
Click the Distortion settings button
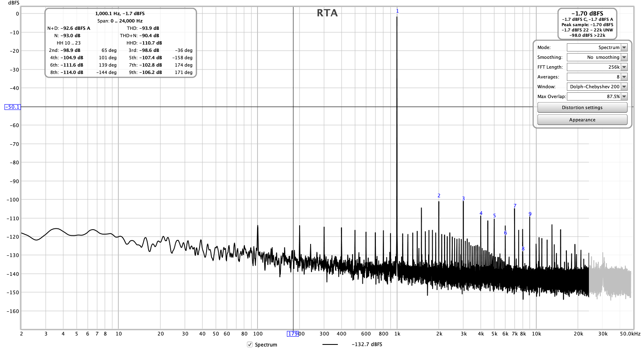[x=582, y=107]
